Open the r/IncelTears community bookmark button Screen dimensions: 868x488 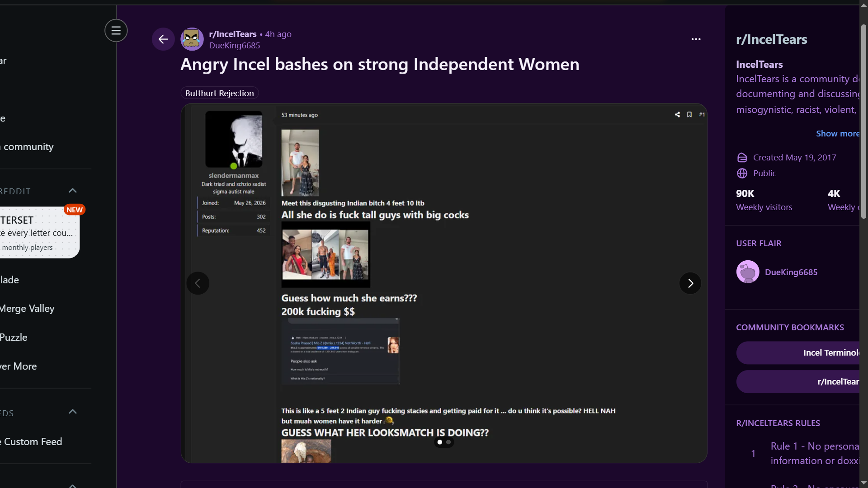tap(798, 382)
